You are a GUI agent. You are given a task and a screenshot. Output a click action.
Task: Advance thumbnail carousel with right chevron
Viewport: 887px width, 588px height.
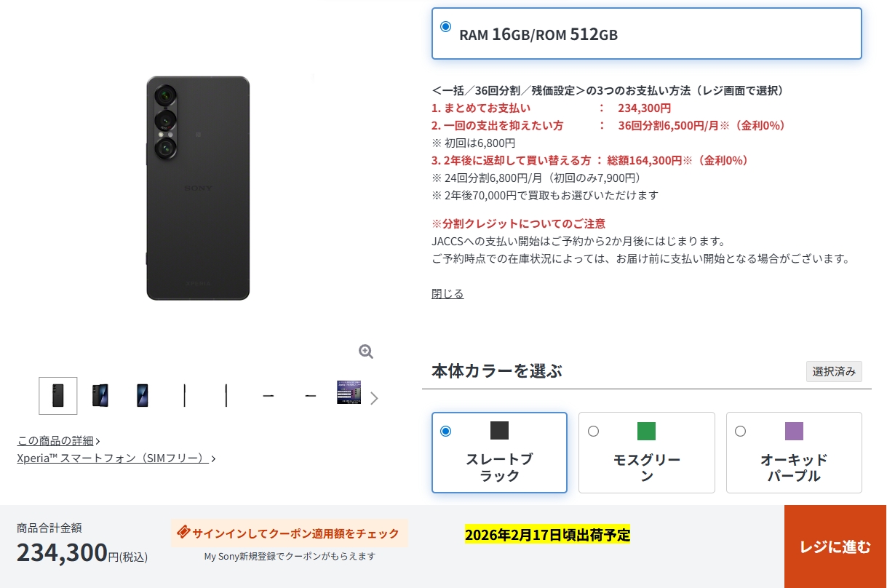click(x=374, y=398)
